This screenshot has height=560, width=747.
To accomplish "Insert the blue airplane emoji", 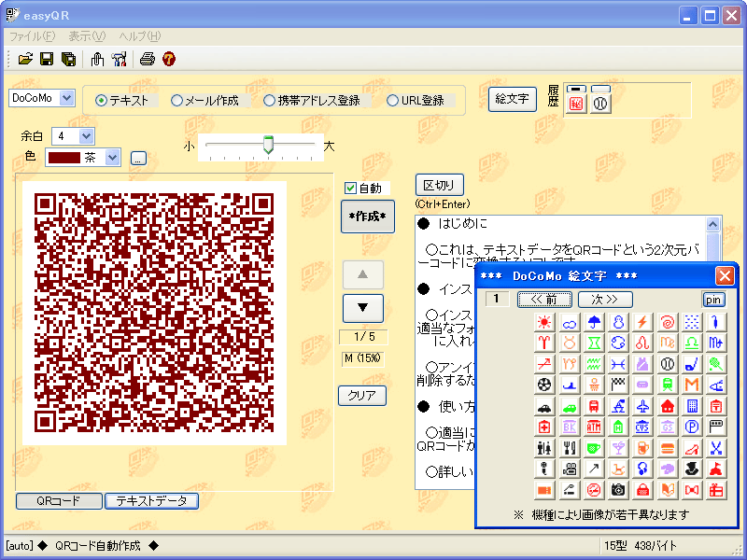I will point(642,406).
